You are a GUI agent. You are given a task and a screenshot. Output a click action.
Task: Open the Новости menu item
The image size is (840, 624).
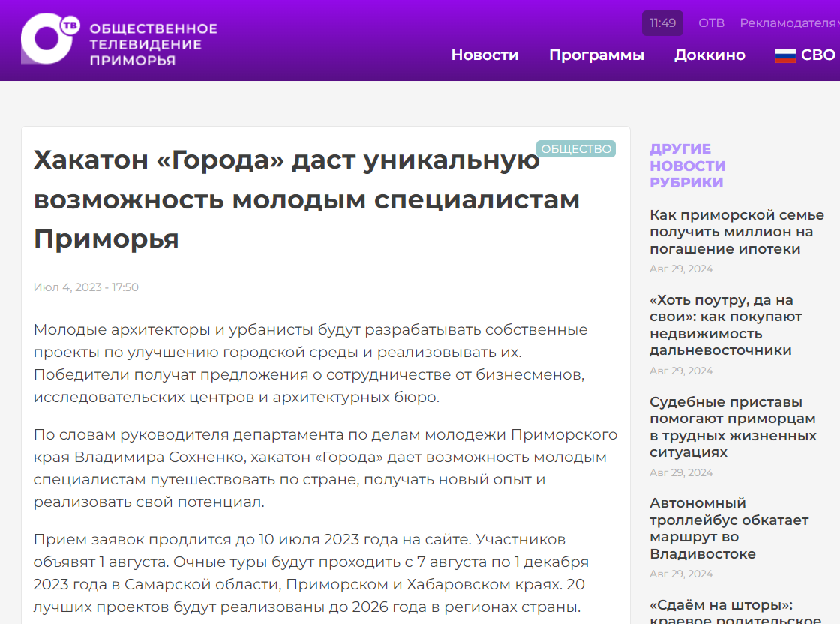click(484, 55)
